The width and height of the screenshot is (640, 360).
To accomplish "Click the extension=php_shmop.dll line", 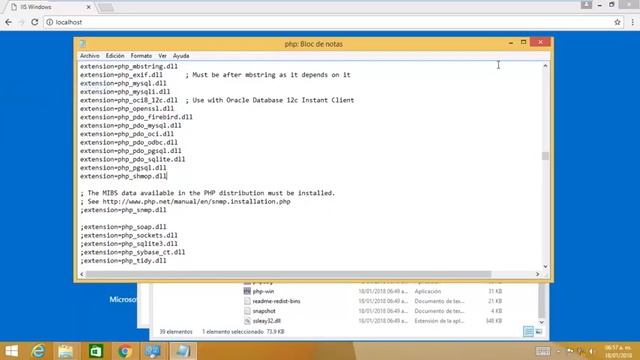I will 123,176.
